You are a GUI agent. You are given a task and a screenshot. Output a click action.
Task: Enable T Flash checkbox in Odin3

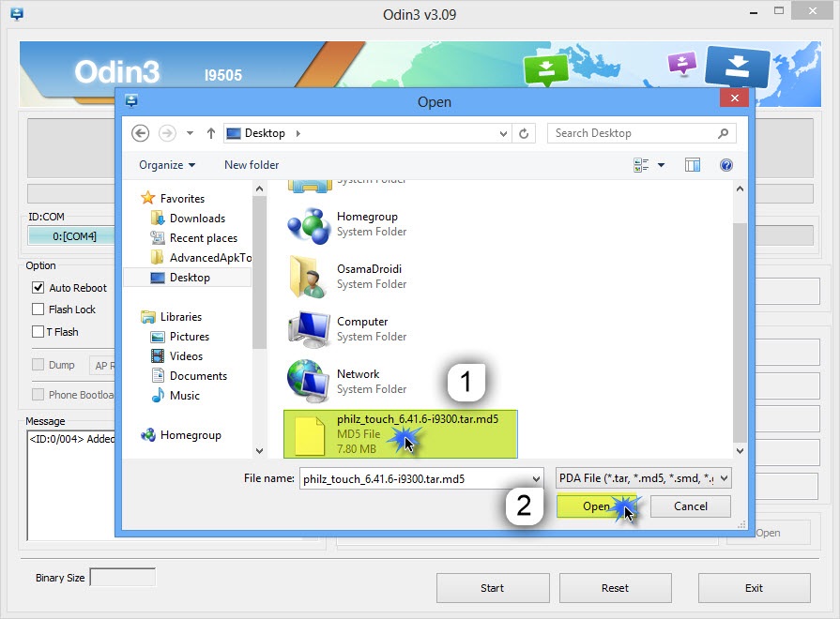[x=38, y=332]
